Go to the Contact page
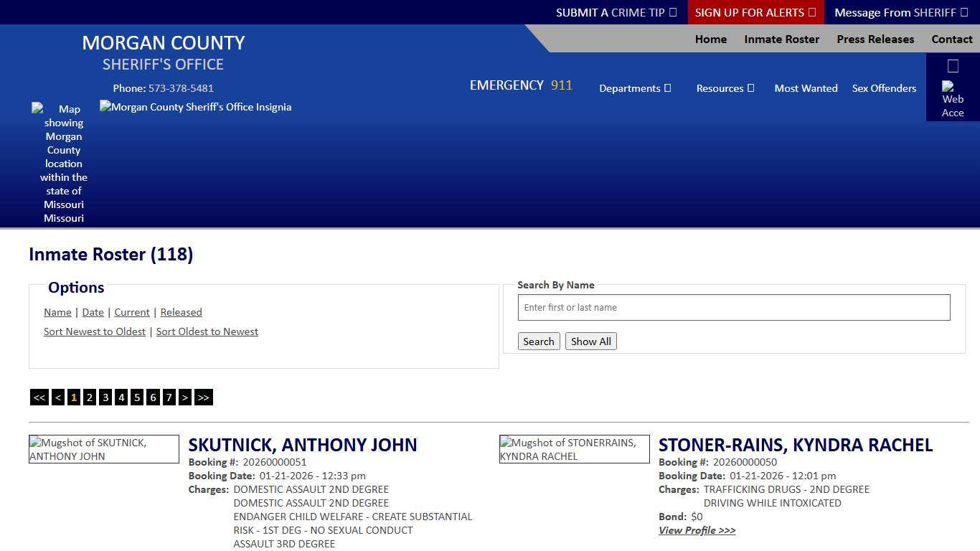This screenshot has width=980, height=551. (952, 39)
